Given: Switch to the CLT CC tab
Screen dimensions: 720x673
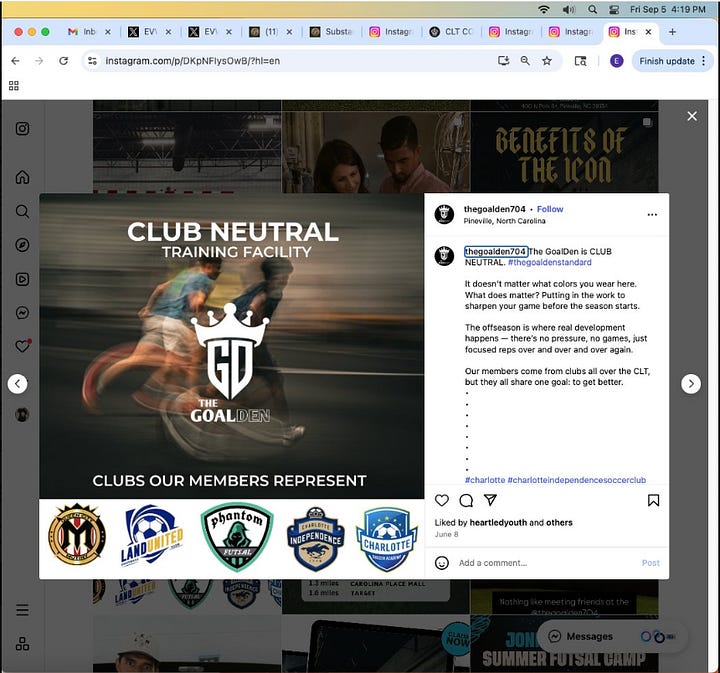Looking at the screenshot, I should [451, 32].
